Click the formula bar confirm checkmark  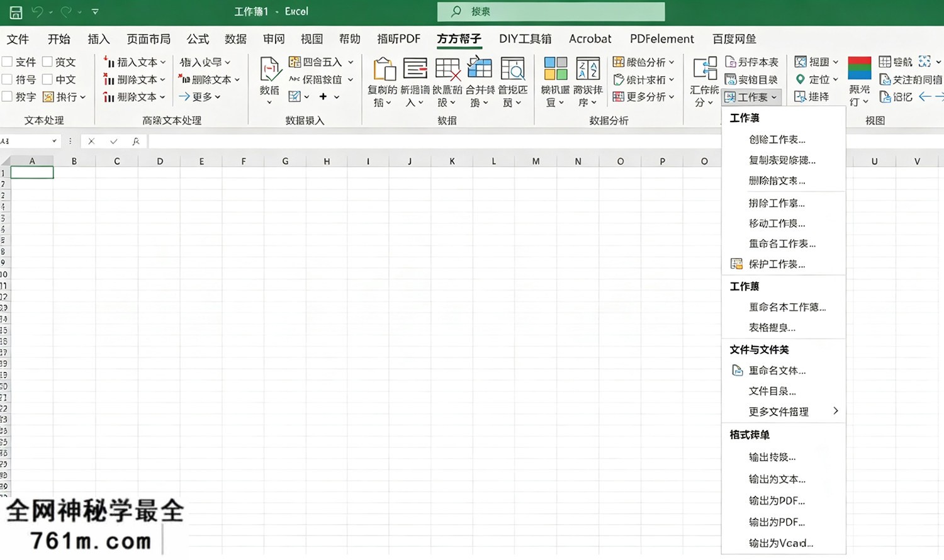(113, 142)
